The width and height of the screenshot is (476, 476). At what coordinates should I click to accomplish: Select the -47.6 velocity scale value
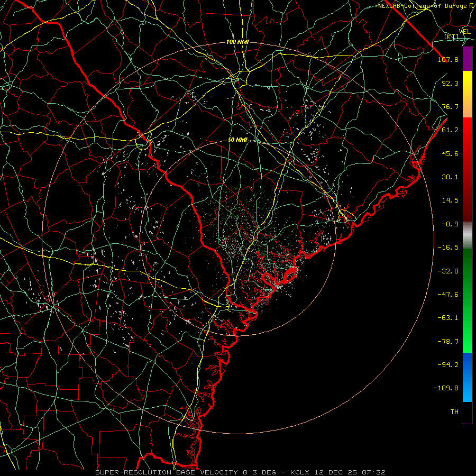click(x=448, y=295)
